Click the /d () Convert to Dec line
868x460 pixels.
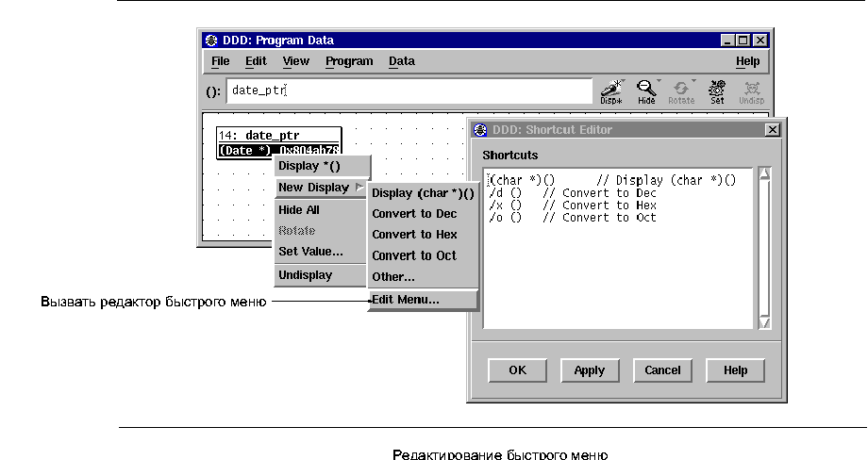tap(573, 193)
